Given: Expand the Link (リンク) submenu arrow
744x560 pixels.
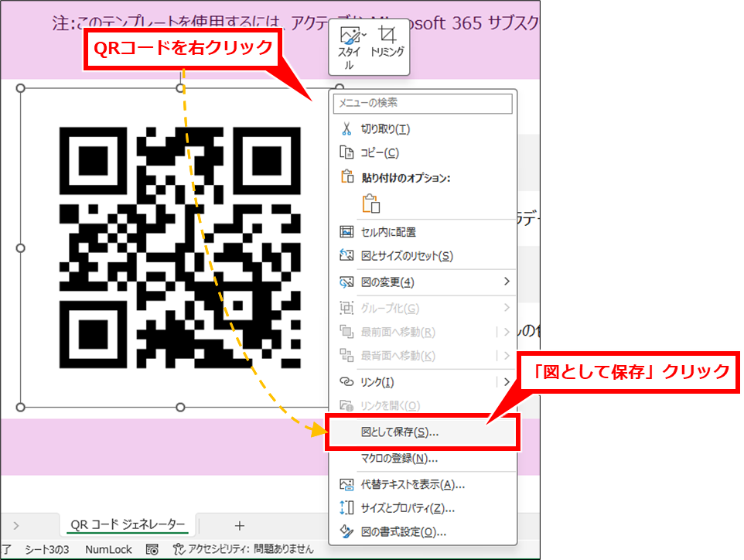Looking at the screenshot, I should (507, 381).
